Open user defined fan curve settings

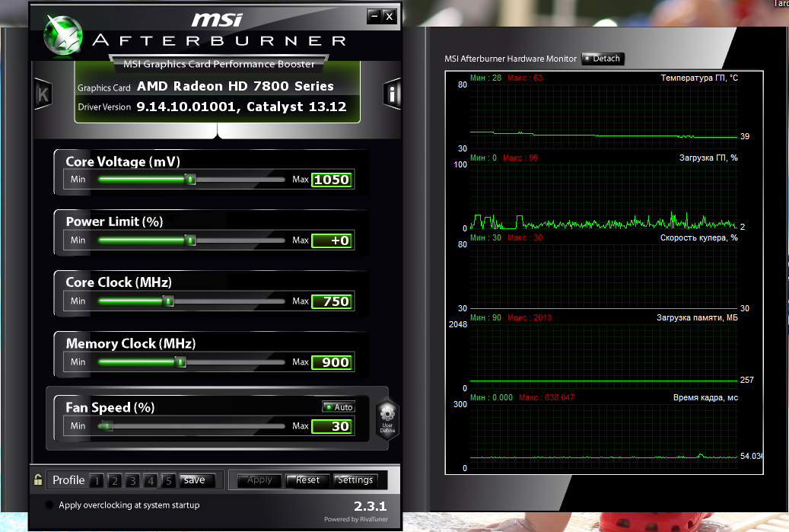(x=387, y=420)
